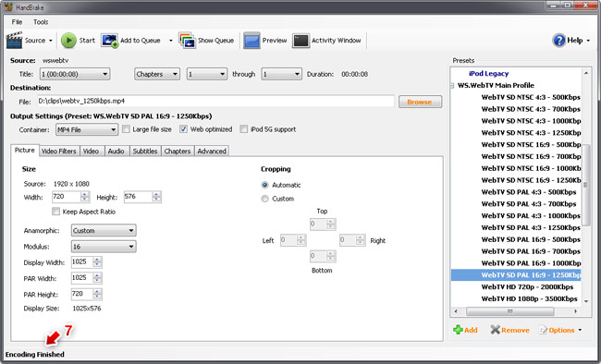Select the Picture tab

pyautogui.click(x=25, y=151)
